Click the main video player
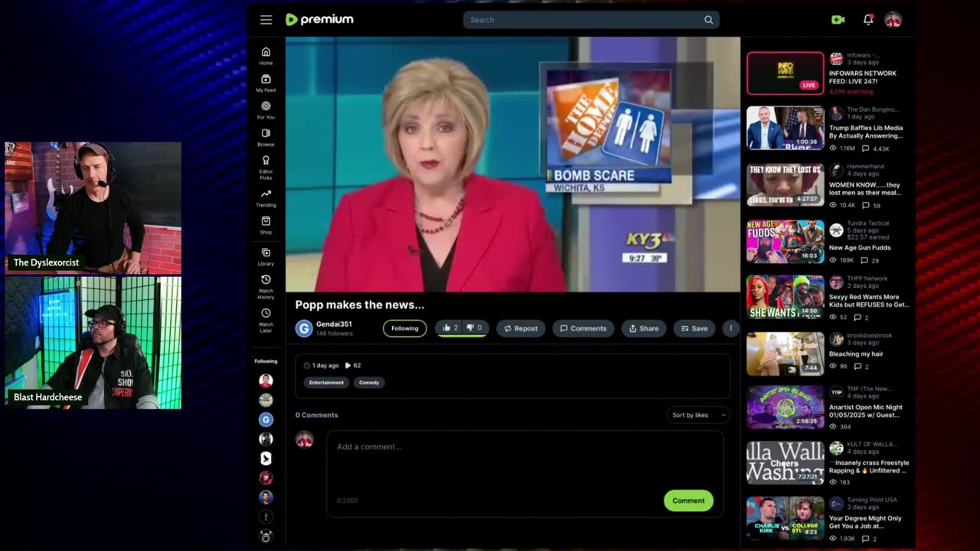Viewport: 980px width, 551px height. [x=513, y=165]
